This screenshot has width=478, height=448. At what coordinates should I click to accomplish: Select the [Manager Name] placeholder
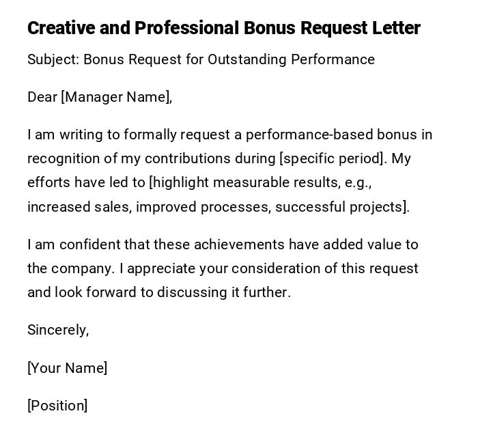(115, 97)
